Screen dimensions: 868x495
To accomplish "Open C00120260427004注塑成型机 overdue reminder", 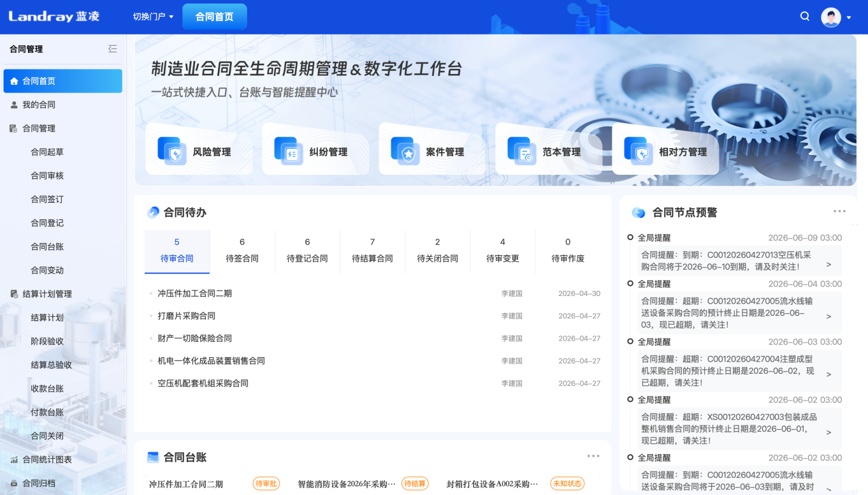I will click(x=740, y=371).
